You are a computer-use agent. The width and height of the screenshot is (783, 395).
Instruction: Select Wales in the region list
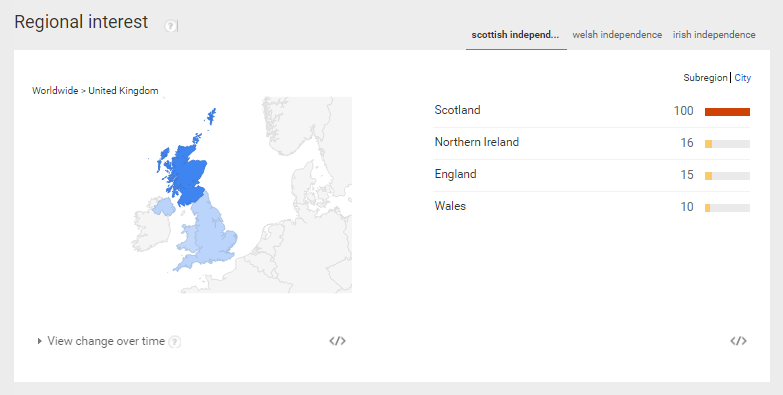pyautogui.click(x=450, y=206)
